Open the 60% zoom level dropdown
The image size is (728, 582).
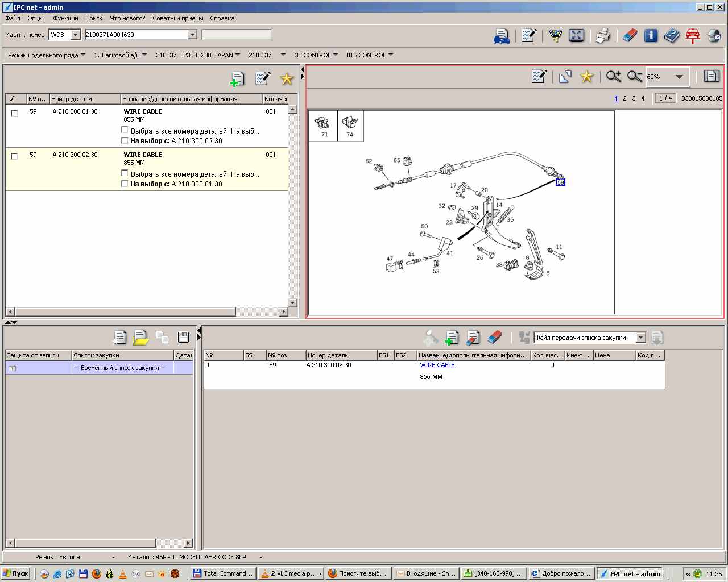pos(679,77)
